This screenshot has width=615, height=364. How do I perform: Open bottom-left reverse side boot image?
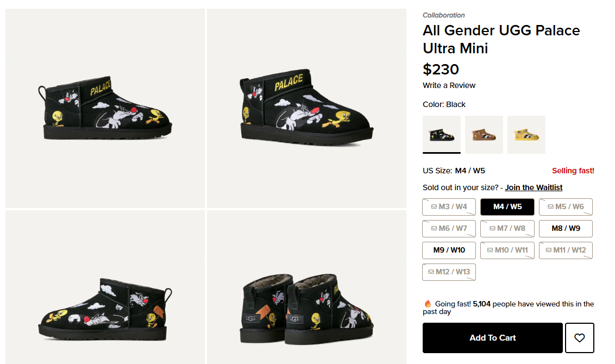tap(105, 287)
